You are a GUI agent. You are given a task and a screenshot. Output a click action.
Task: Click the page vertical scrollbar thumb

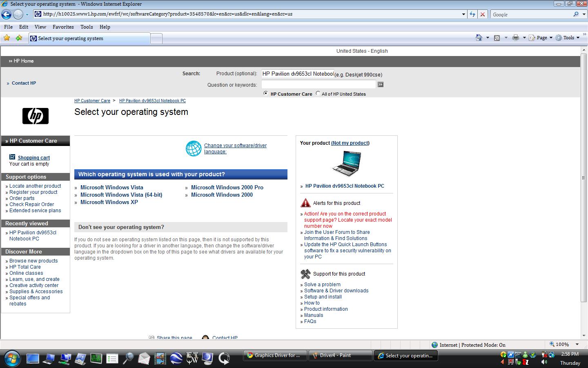coord(584,178)
